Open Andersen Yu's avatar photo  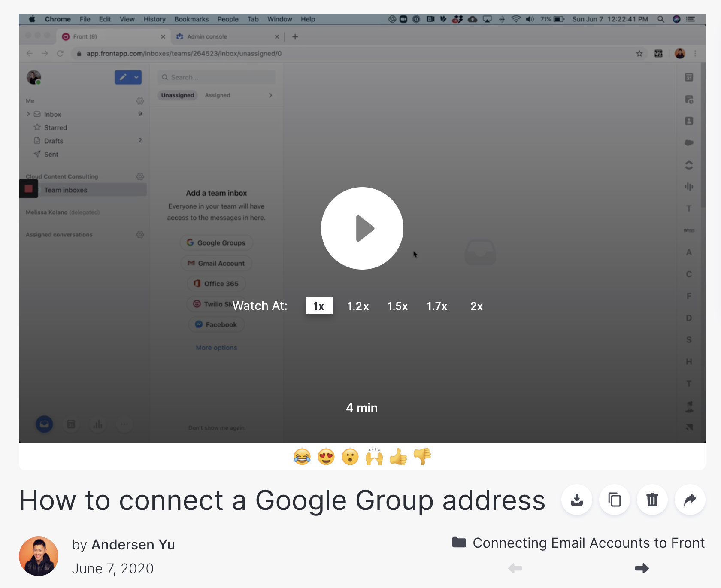tap(39, 556)
